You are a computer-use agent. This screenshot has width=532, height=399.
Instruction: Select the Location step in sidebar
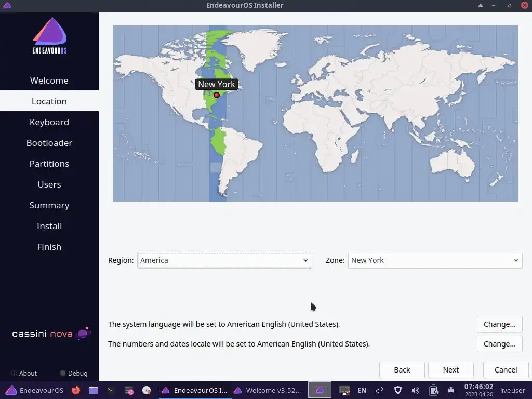tap(49, 101)
